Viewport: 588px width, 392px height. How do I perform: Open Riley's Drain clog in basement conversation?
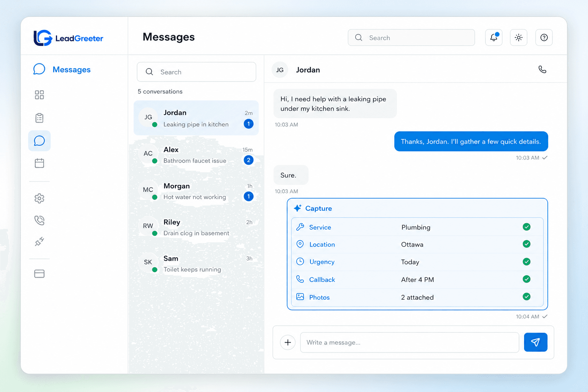(x=196, y=227)
